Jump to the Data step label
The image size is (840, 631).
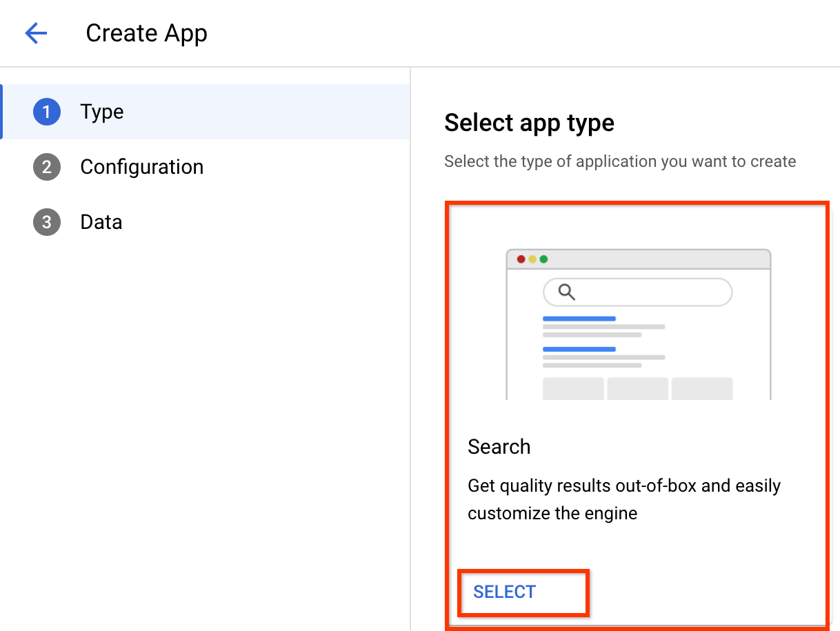point(101,222)
